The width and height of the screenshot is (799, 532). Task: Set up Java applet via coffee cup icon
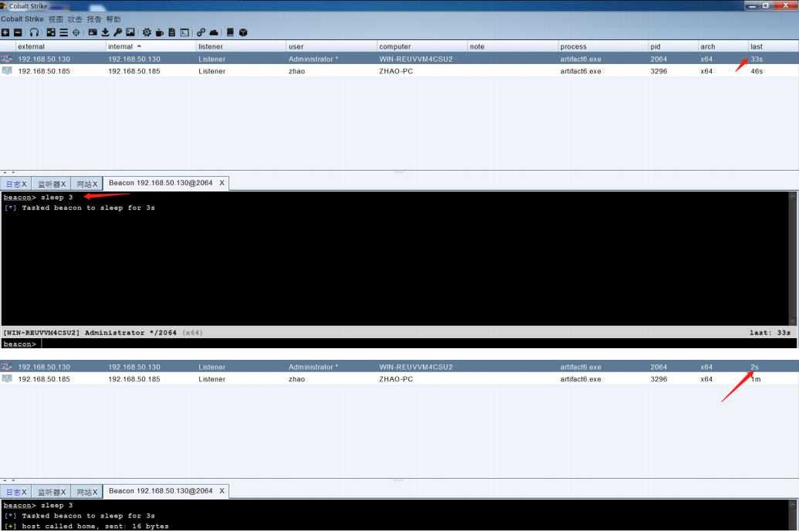pos(160,32)
